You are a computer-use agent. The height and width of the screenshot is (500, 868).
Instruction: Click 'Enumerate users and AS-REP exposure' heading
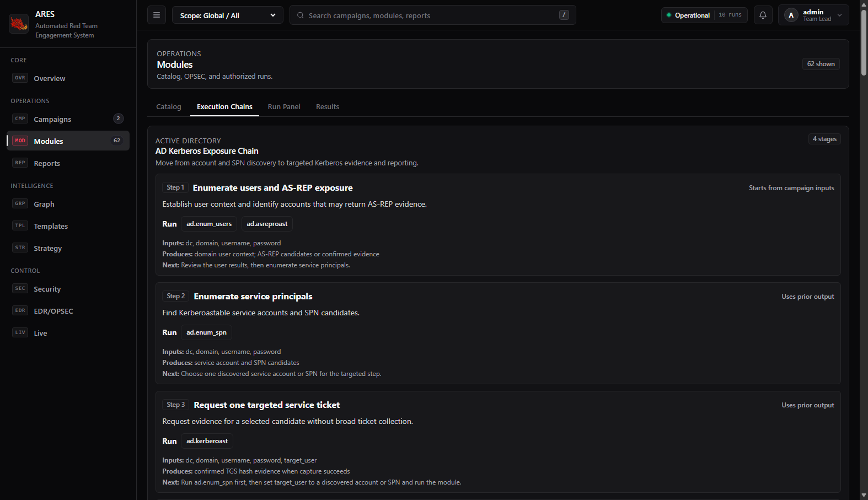pos(272,188)
